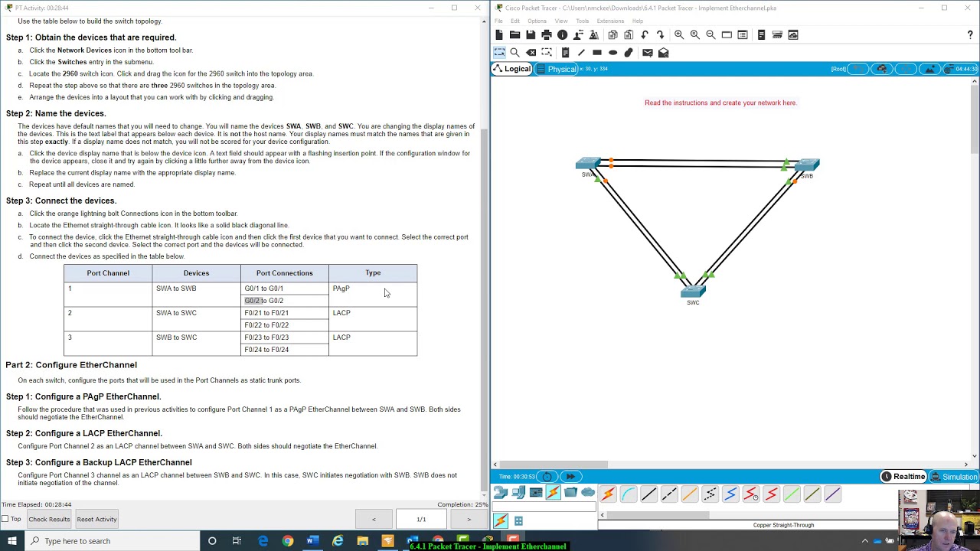This screenshot has height=551, width=980.
Task: Pick the Copper Straight-Through cable
Action: pos(649,494)
